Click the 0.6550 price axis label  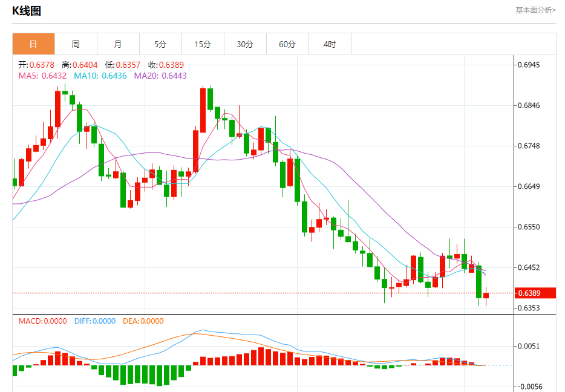[x=529, y=227]
